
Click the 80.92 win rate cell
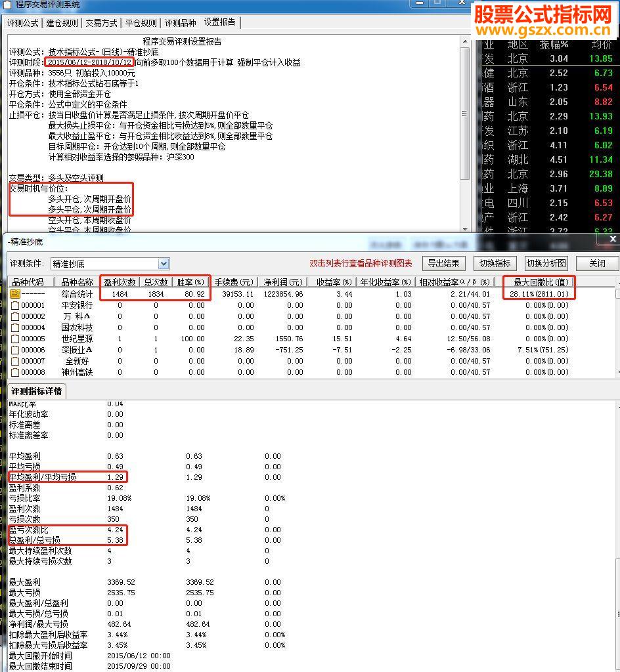(194, 294)
